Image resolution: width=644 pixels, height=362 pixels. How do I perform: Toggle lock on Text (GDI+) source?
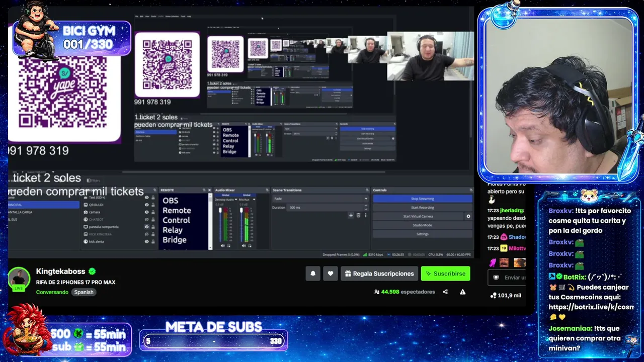[x=153, y=198]
